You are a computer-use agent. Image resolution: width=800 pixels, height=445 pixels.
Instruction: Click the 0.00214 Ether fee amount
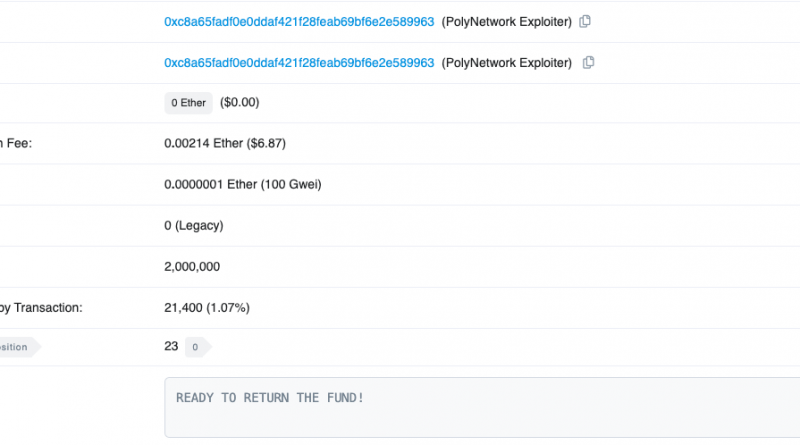coord(203,144)
